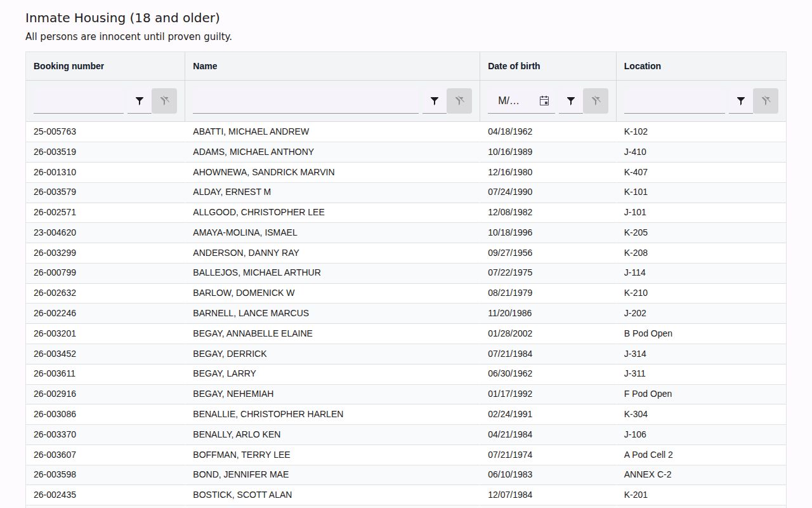Click booking number 26-003611
812x508 pixels.
(55, 373)
